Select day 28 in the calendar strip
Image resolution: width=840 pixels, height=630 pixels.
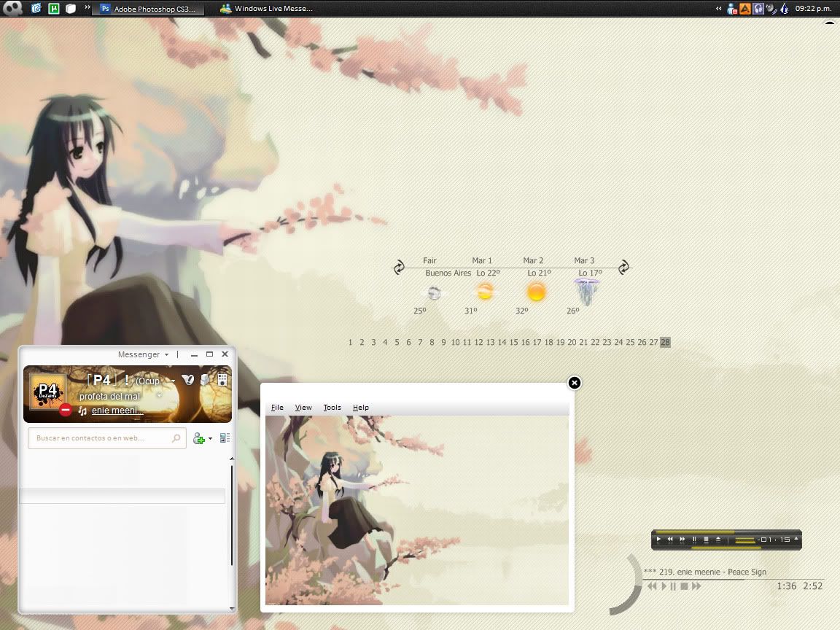click(665, 342)
